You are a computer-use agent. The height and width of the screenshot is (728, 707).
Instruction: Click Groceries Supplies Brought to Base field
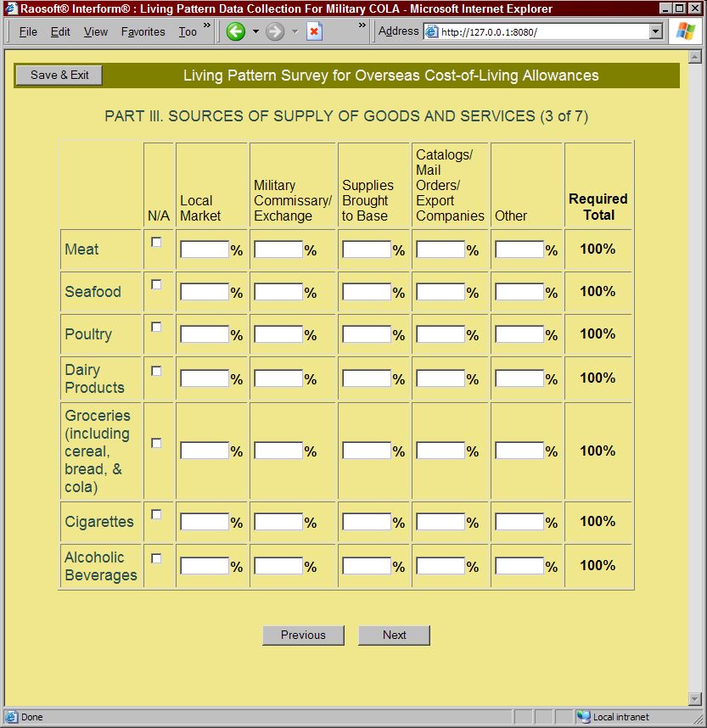pyautogui.click(x=367, y=451)
